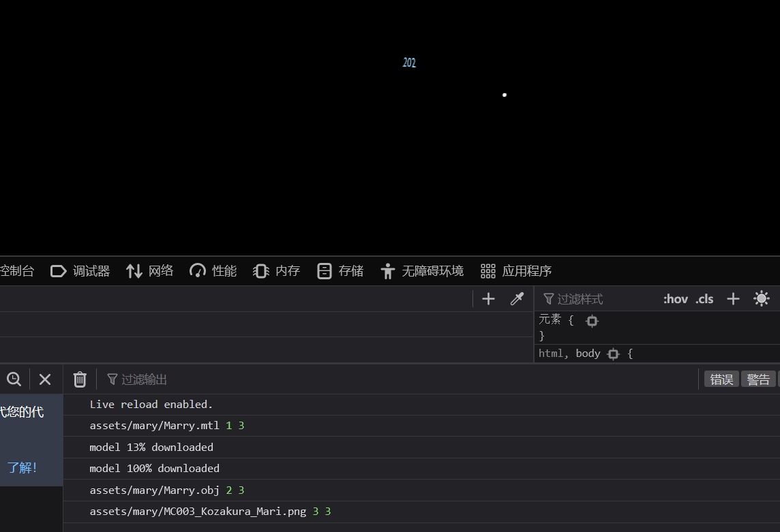Switch to the 存储 (Storage) tab
780x532 pixels.
point(340,271)
